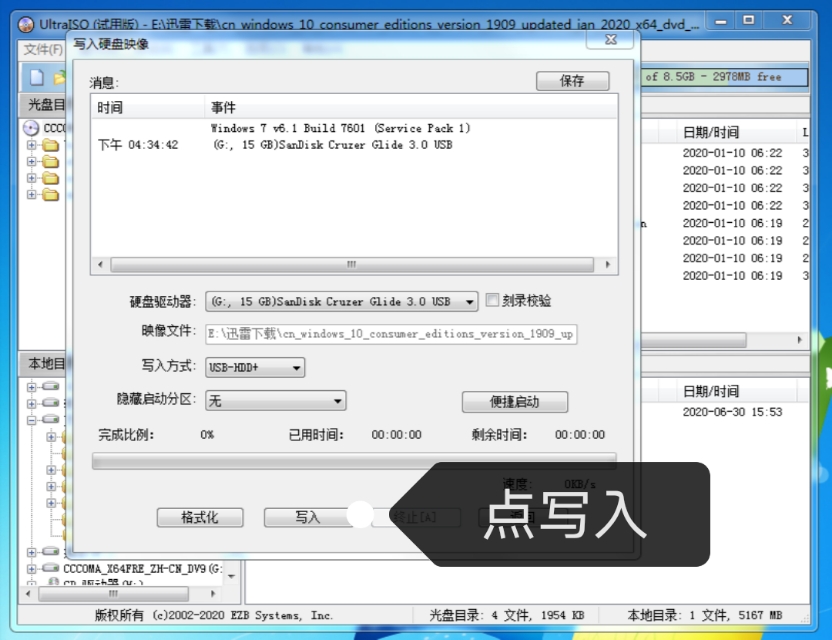Viewport: 832px width, 640px height.
Task: Click the new document icon on toolbar
Action: (x=35, y=76)
